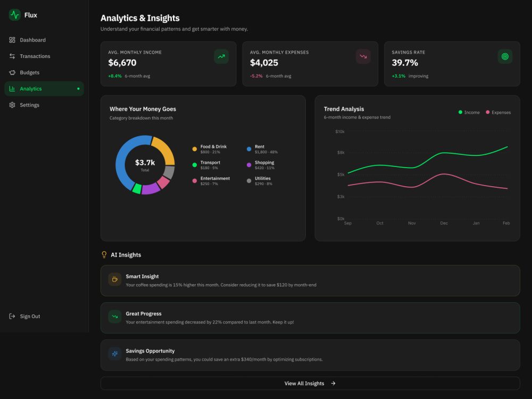Click the purple Shopping legend swatch
This screenshot has width=532, height=399.
(249, 165)
